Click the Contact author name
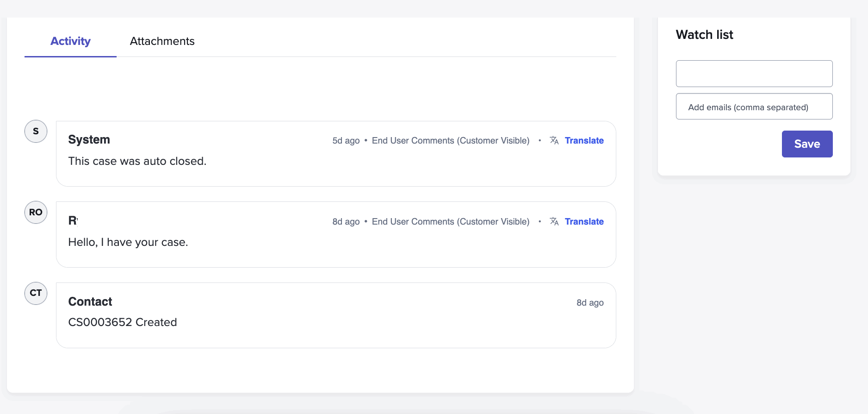868x414 pixels. coord(90,301)
